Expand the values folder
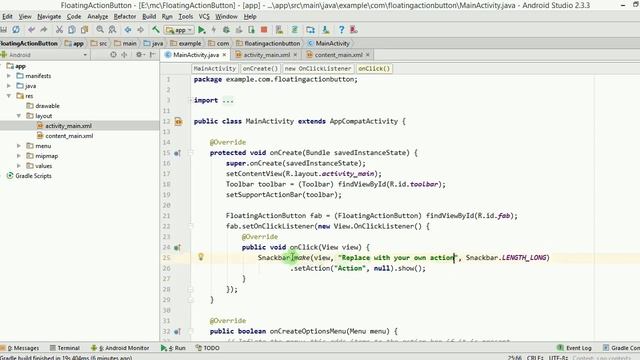This screenshot has width=640, height=360. (x=19, y=166)
